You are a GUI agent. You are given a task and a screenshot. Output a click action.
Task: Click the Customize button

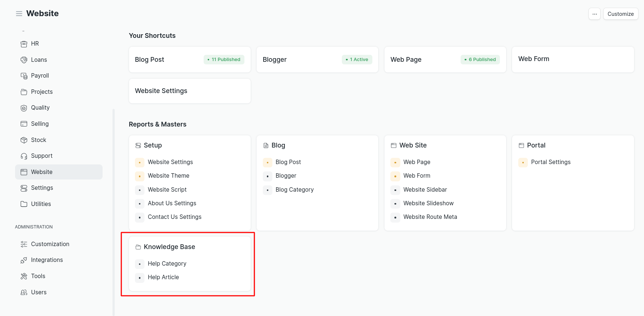tap(620, 14)
